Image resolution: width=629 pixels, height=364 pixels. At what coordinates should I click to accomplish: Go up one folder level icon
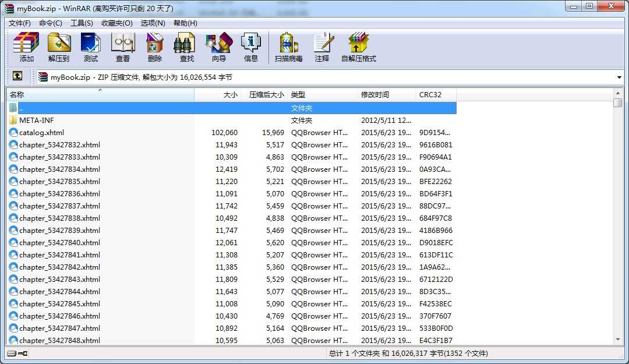point(17,76)
